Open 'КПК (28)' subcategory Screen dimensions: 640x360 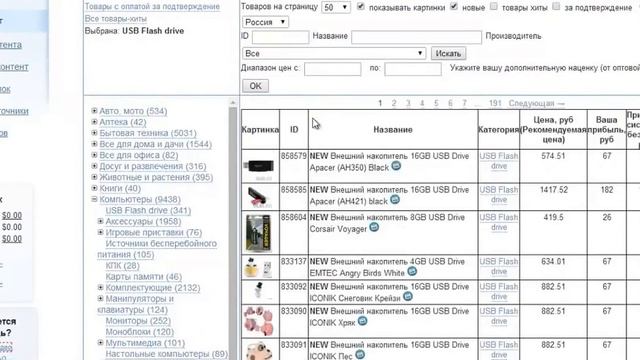(122, 265)
